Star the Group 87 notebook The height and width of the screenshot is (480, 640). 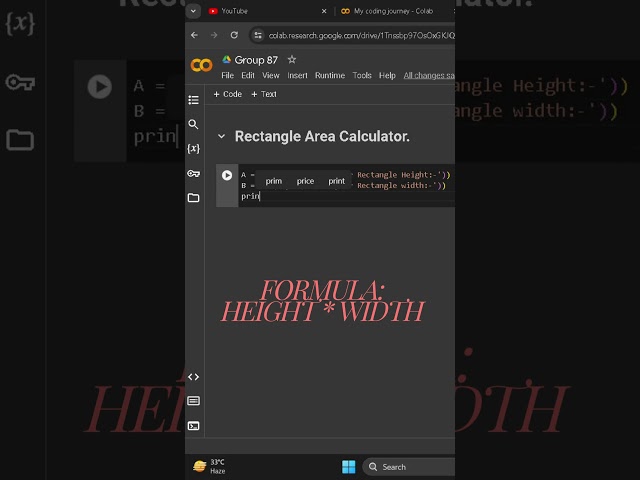(x=291, y=60)
